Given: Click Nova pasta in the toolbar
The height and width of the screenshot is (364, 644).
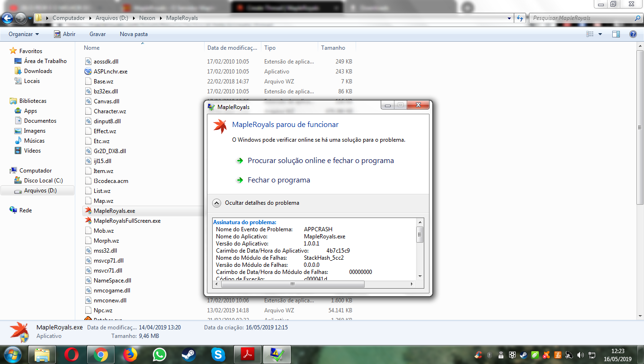Looking at the screenshot, I should point(134,34).
